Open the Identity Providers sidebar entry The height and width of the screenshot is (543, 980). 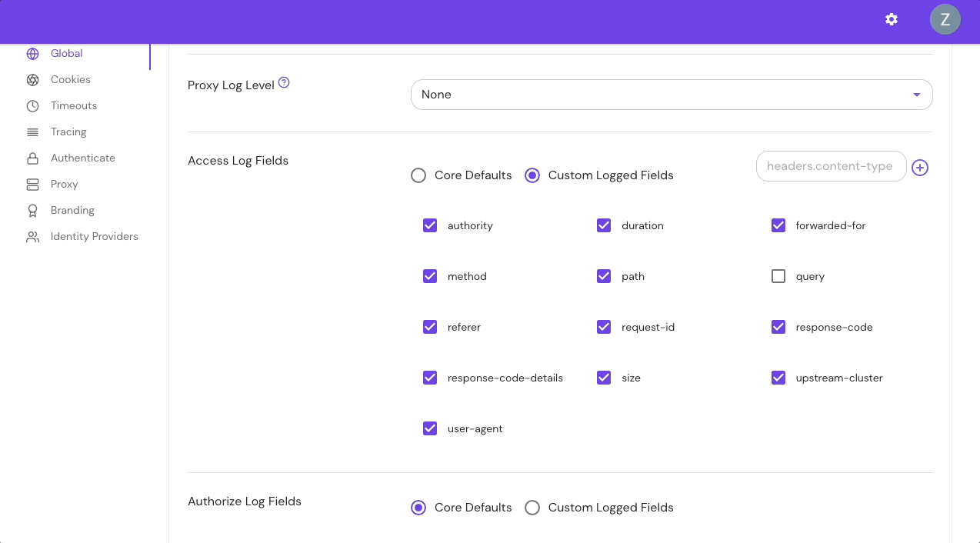94,236
